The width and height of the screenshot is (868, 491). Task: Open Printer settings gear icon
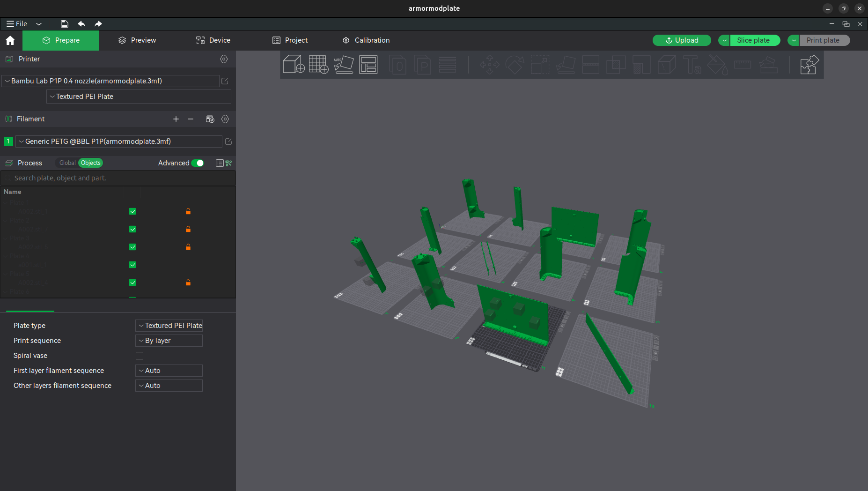click(224, 59)
